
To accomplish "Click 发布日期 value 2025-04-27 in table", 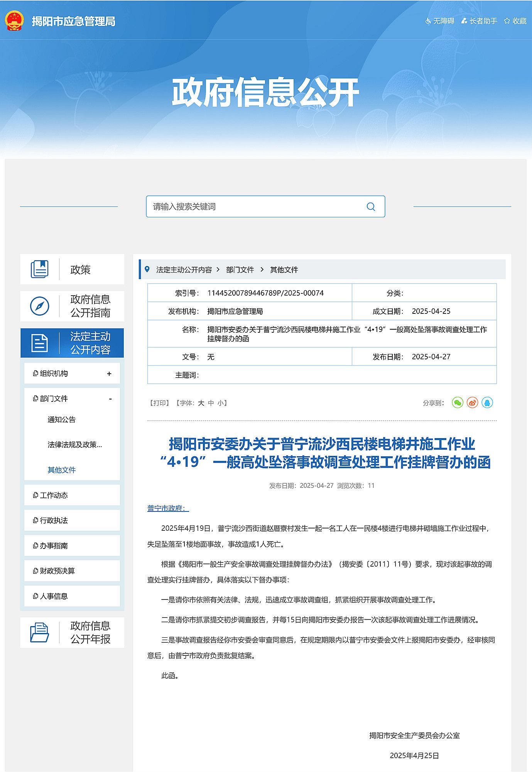I will point(431,357).
